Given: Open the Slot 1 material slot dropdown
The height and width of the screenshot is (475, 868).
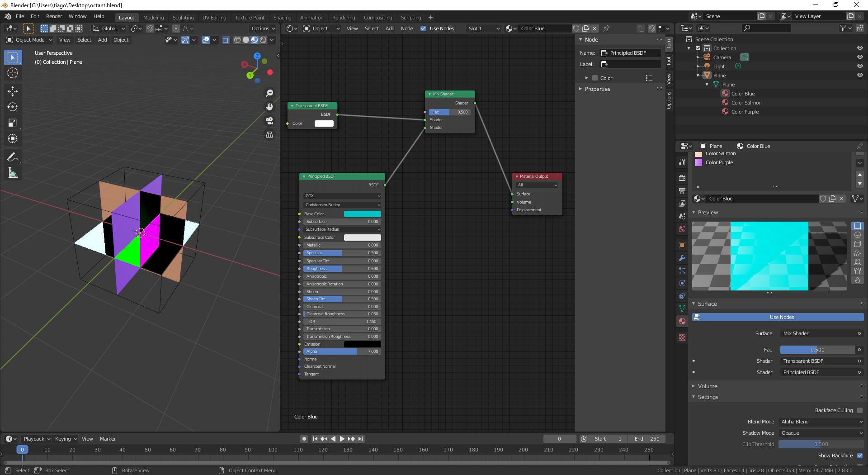Looking at the screenshot, I should coord(483,28).
